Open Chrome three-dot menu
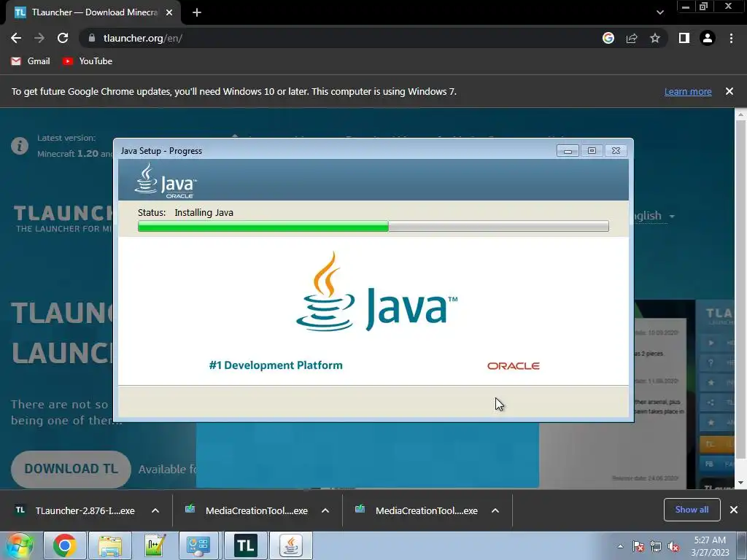The image size is (747, 560). [x=731, y=38]
